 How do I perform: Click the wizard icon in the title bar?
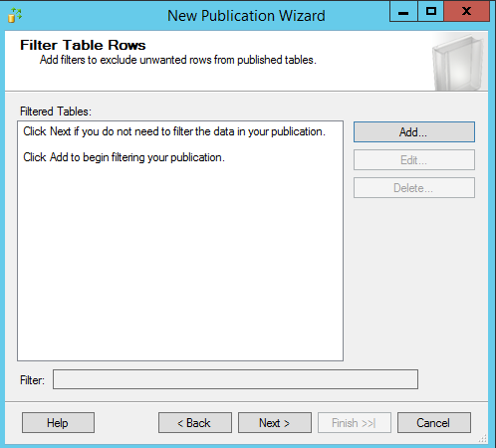point(15,15)
